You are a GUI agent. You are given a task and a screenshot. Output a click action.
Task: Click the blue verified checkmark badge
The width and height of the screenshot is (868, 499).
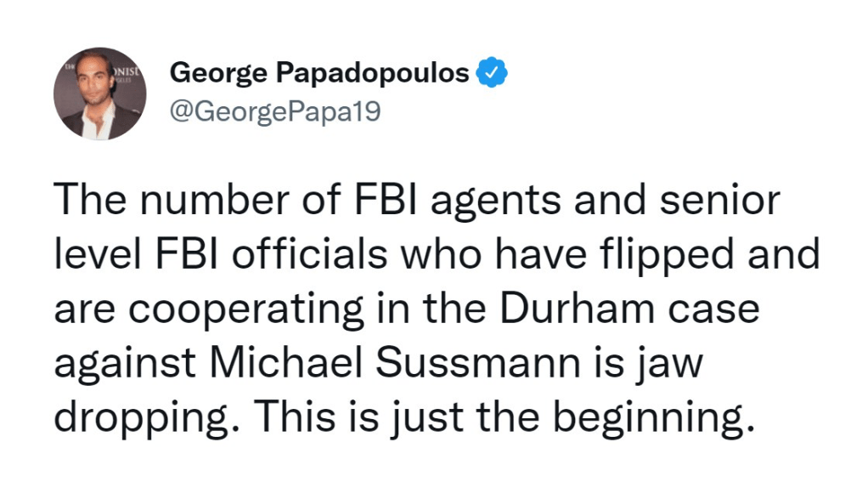click(492, 74)
